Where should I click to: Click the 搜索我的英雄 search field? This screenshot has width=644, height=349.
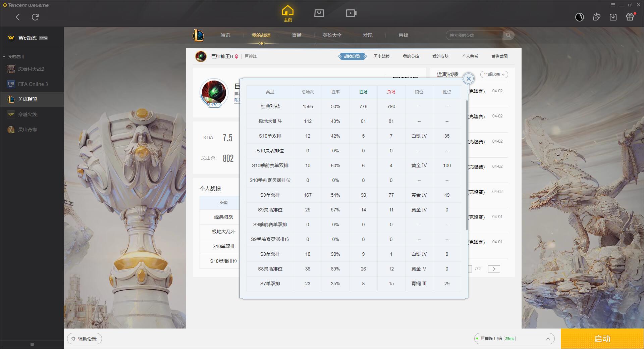tap(475, 35)
